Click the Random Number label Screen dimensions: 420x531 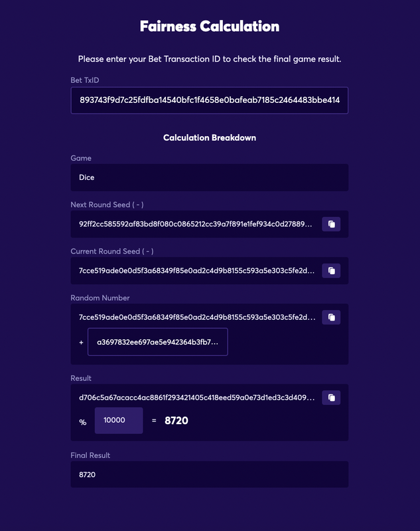pos(100,298)
